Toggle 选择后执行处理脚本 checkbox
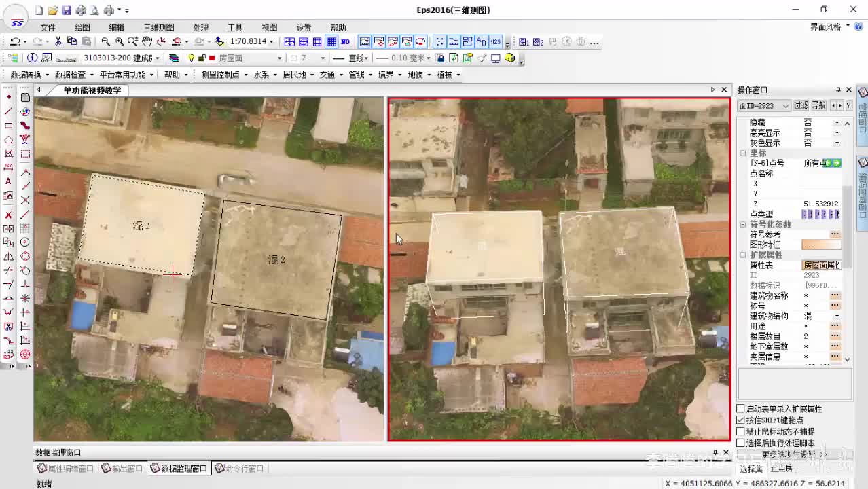This screenshot has width=868, height=489. pos(741,443)
